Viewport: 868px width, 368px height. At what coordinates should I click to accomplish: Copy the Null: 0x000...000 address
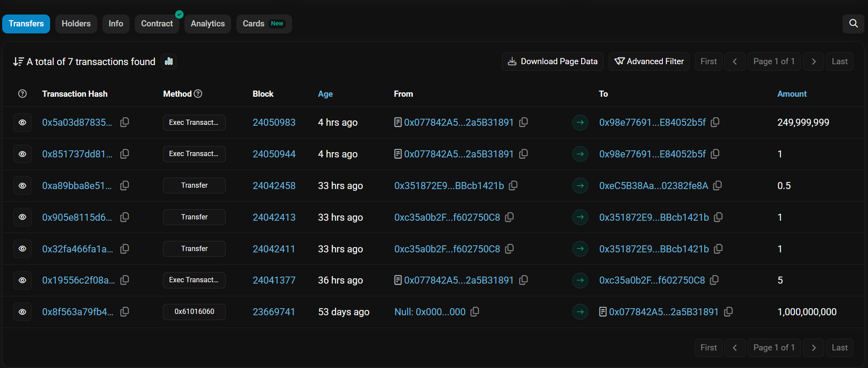pyautogui.click(x=475, y=312)
